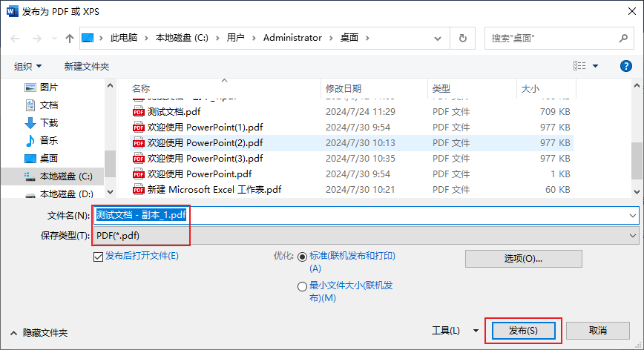Sort by 修改日期 column header

click(x=344, y=89)
